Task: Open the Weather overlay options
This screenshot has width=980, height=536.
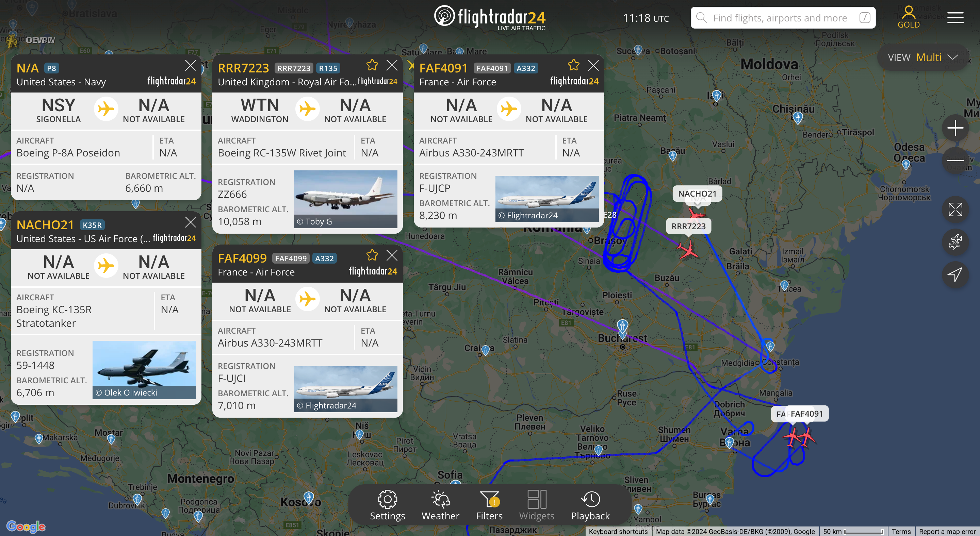Action: tap(440, 505)
